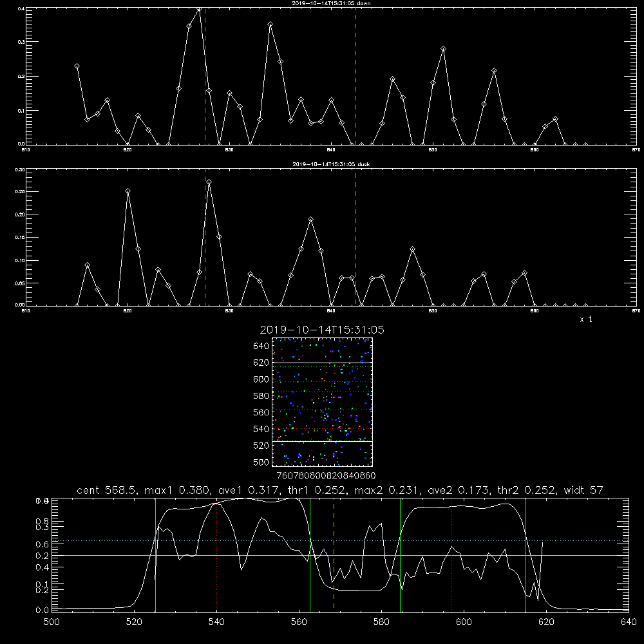Click 'thr2 0.252' in the bottom plot title
The image size is (644, 644).
point(527,490)
